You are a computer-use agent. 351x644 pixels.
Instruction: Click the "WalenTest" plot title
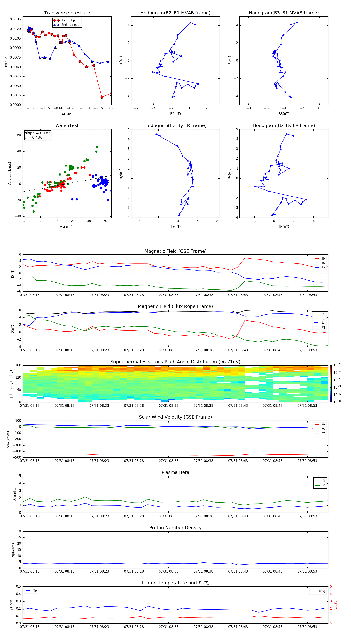pyautogui.click(x=67, y=125)
